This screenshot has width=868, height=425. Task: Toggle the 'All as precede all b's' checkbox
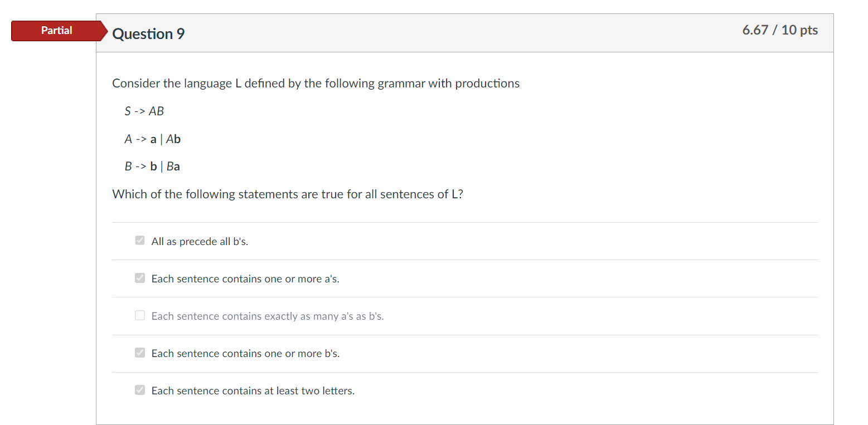(x=140, y=241)
